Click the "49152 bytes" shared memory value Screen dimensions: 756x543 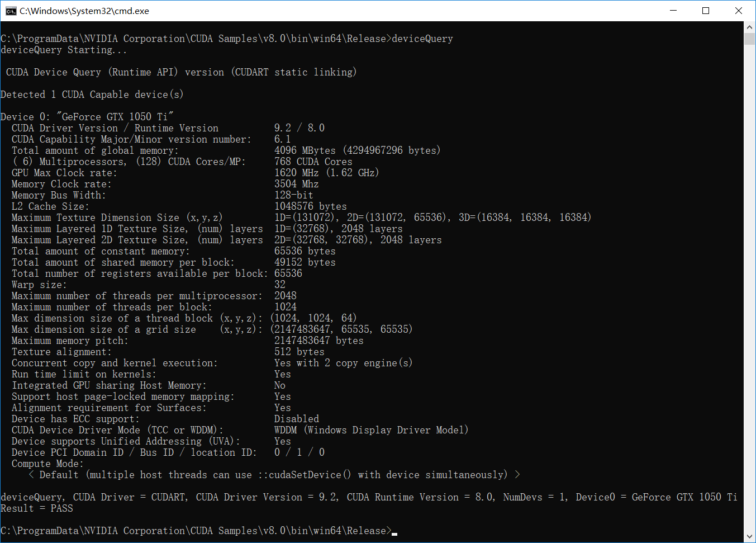(305, 262)
